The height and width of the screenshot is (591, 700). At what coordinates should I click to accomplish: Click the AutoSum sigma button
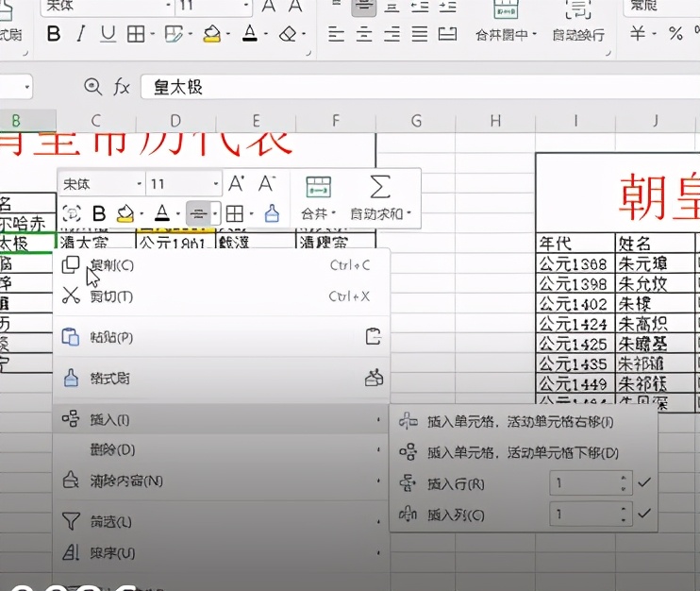click(x=380, y=198)
